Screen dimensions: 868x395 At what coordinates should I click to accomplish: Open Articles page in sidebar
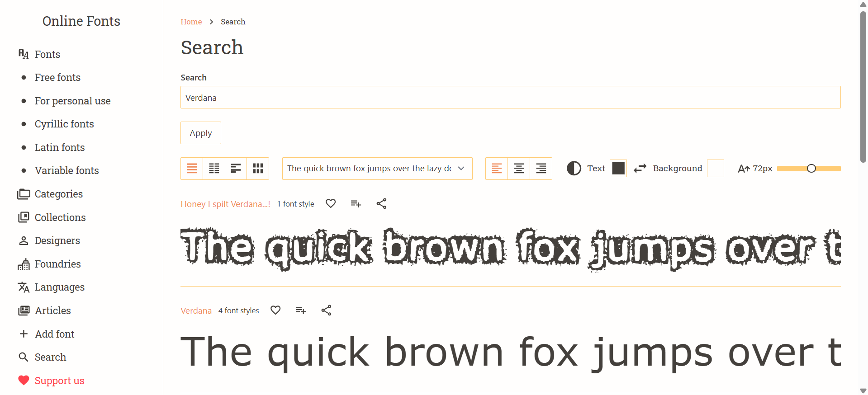(x=52, y=310)
